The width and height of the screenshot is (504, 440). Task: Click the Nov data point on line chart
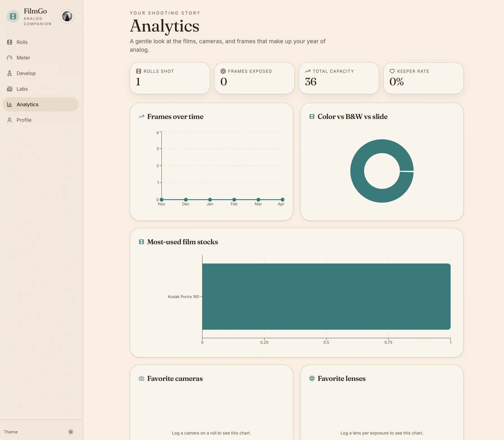pos(162,200)
